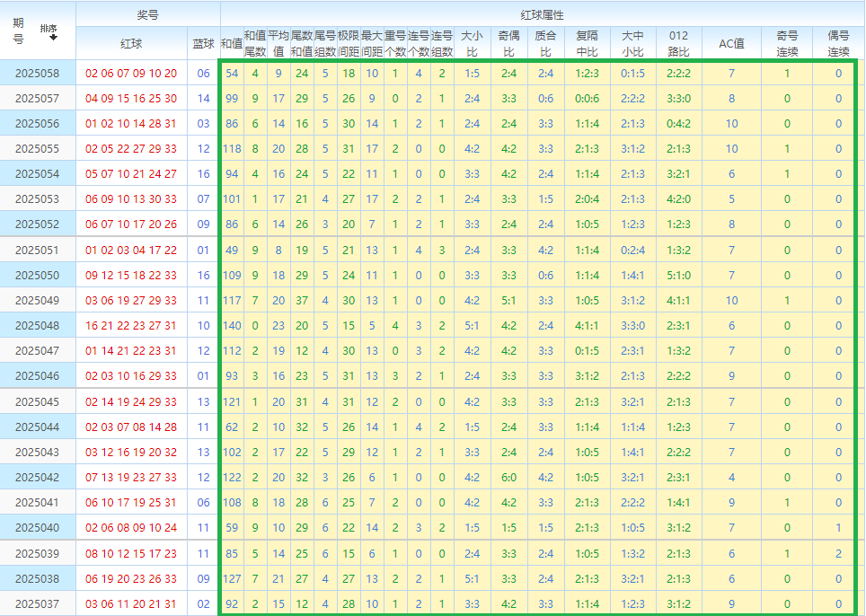Click blue ball 16 in row 2025054

click(203, 174)
